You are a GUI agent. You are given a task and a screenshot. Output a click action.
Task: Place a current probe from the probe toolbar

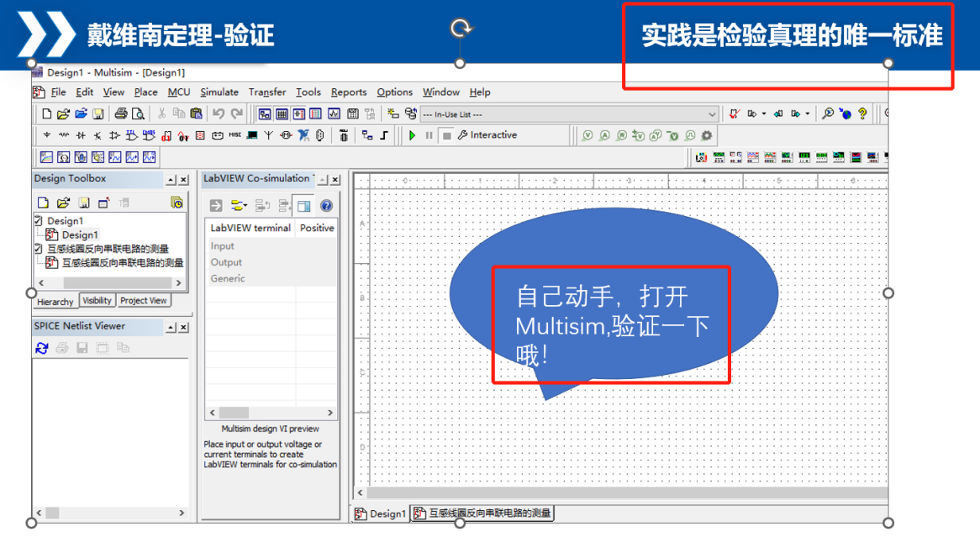(604, 135)
